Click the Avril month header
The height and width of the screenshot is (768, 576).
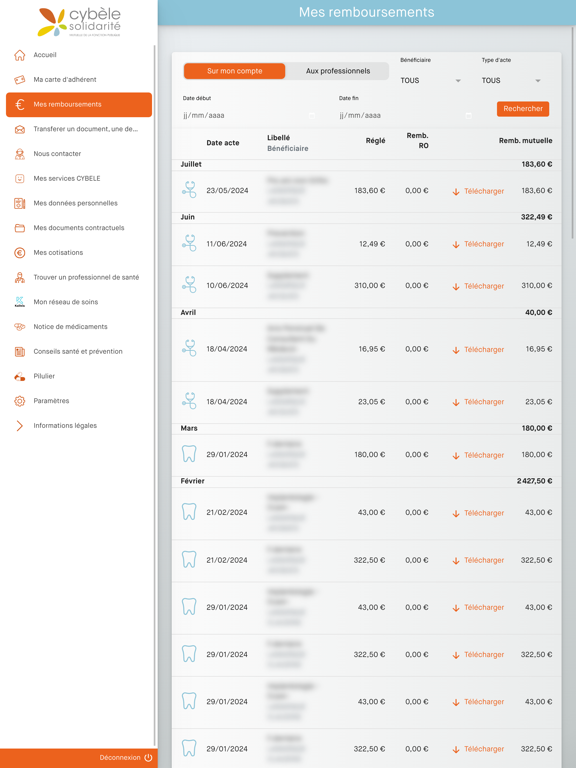point(188,312)
